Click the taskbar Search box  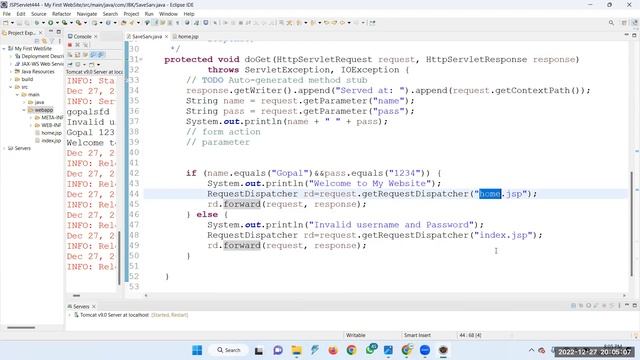[x=229, y=350]
